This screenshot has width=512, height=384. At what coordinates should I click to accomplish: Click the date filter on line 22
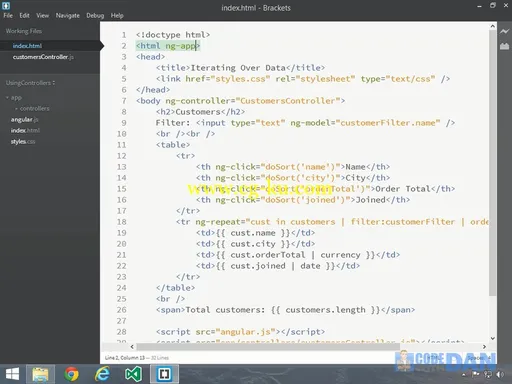tap(310, 266)
